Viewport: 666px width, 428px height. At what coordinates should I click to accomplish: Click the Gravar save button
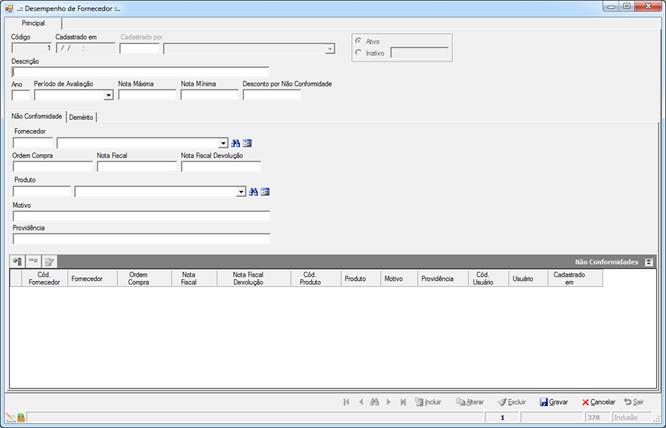[554, 402]
